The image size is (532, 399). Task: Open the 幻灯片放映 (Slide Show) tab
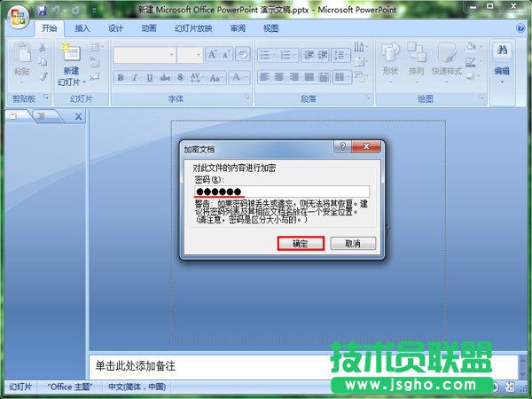192,28
